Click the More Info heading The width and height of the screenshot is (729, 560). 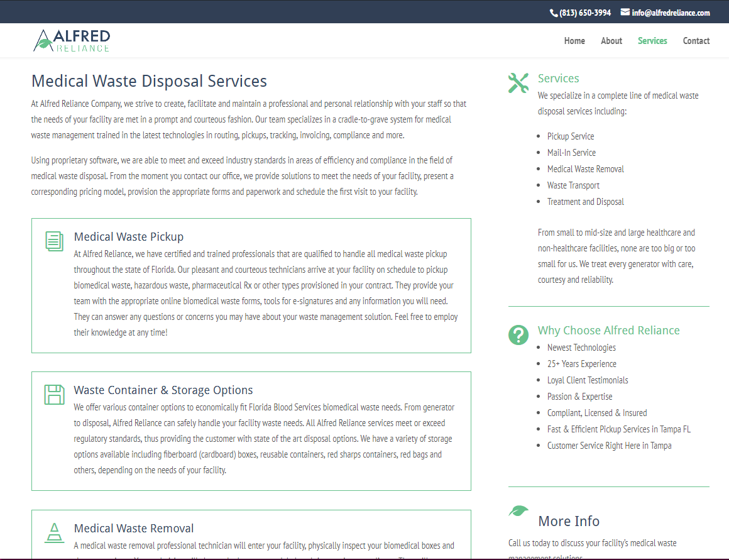(569, 521)
